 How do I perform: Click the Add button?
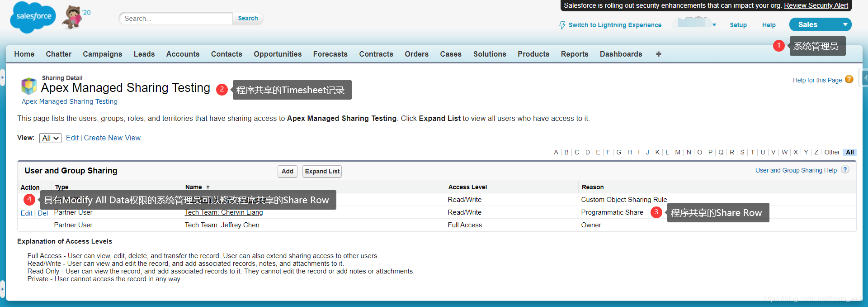coord(288,171)
